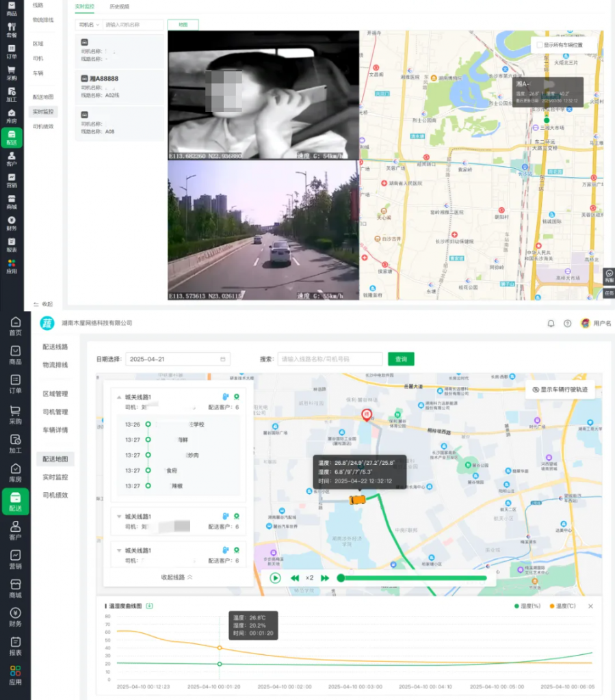The image size is (615, 700).
Task: Toggle 显示车辆行驶轨迹 on the map
Action: pos(559,390)
